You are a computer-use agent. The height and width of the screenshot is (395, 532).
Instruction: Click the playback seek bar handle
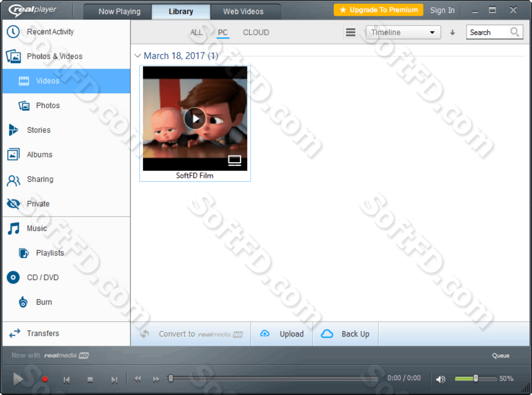(x=171, y=378)
